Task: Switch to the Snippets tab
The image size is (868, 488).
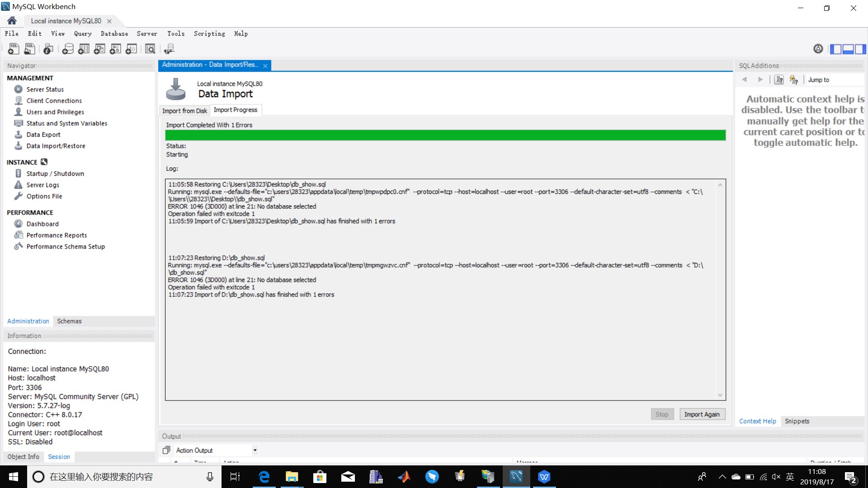Action: coord(797,421)
